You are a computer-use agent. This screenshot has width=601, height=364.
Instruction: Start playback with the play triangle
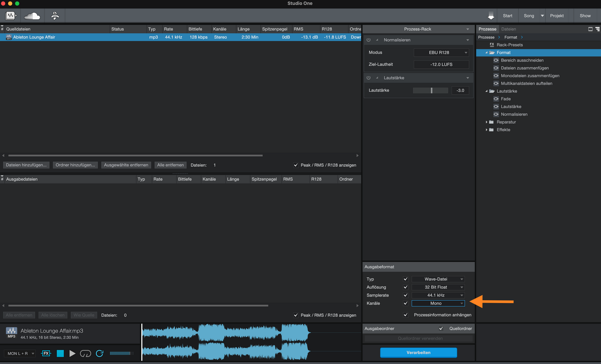point(72,353)
